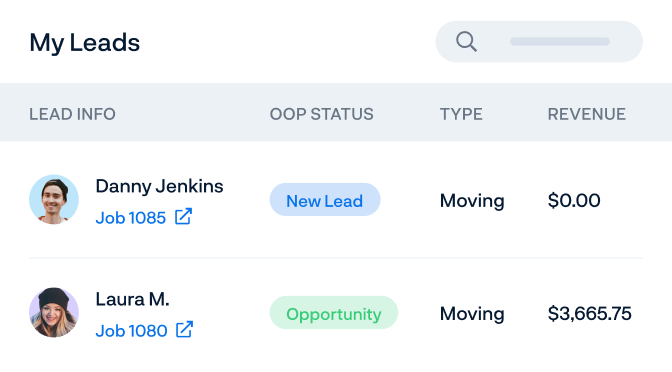The width and height of the screenshot is (672, 372).
Task: Click Danny Jenkins' profile avatar
Action: [x=54, y=200]
